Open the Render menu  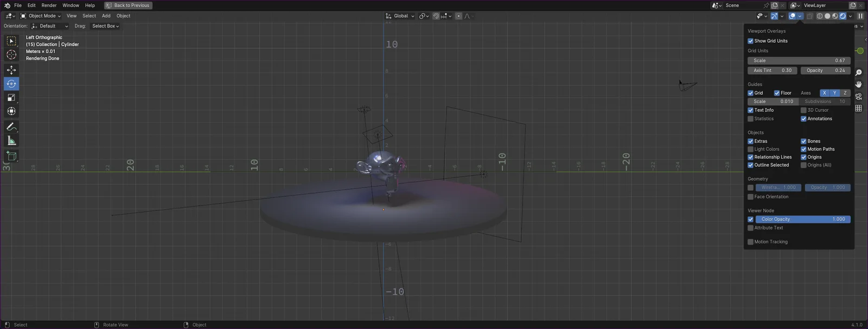(x=49, y=5)
